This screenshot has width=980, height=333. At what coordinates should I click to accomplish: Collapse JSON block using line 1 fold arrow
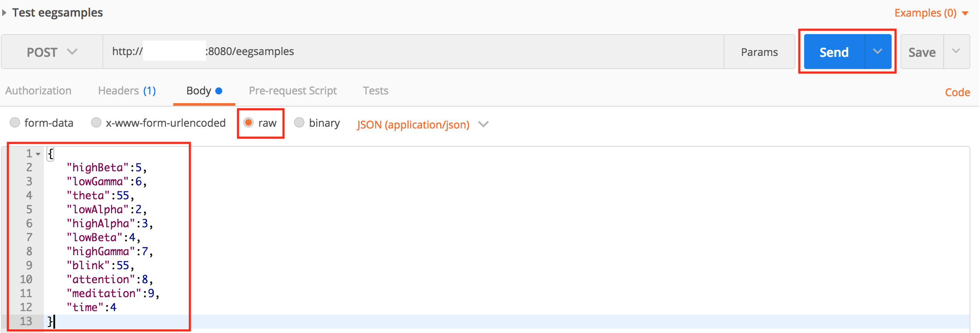(38, 153)
